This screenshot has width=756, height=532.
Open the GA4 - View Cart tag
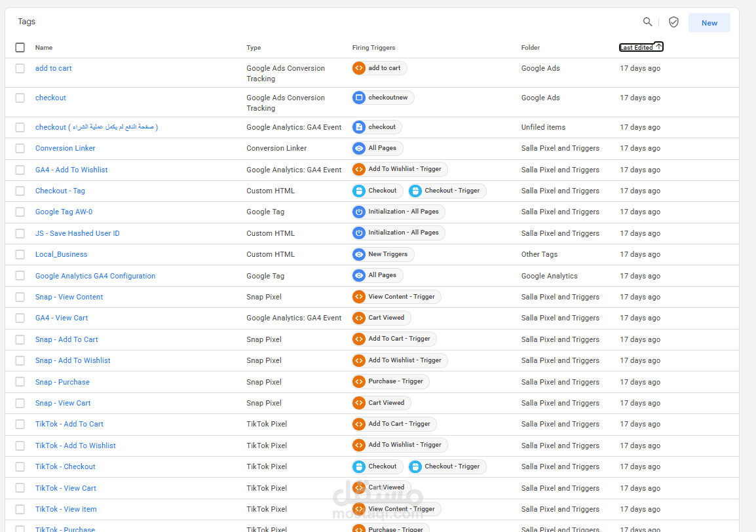point(61,318)
